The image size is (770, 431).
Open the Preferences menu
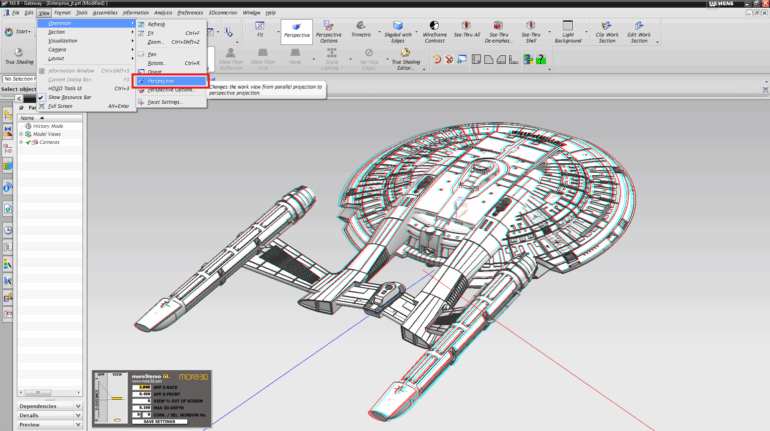190,13
